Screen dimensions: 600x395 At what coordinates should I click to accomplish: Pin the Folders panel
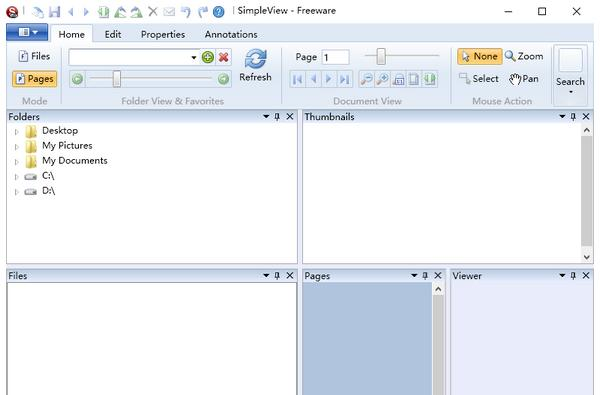(277, 116)
